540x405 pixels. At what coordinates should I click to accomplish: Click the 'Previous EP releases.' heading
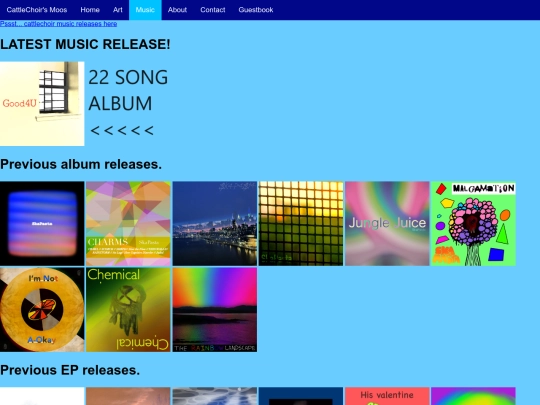click(70, 370)
